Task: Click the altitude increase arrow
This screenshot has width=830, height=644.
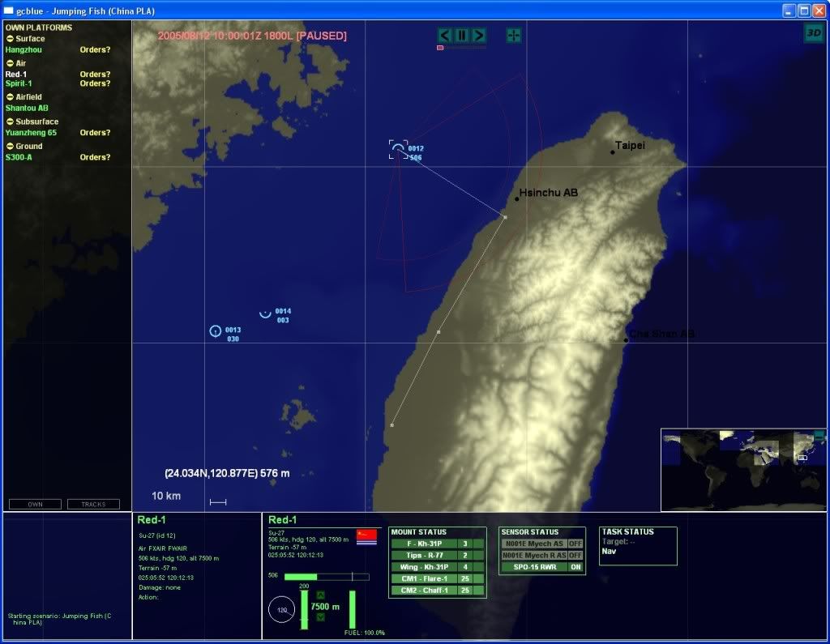Action: click(320, 595)
